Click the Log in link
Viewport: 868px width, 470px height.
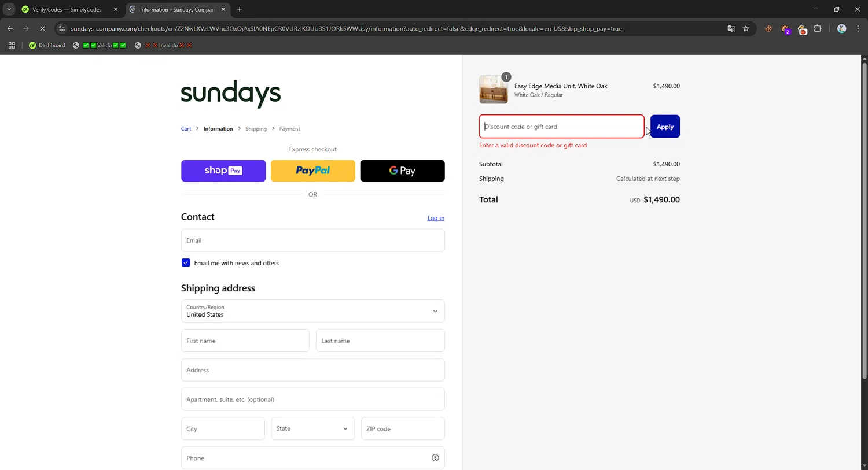point(436,218)
